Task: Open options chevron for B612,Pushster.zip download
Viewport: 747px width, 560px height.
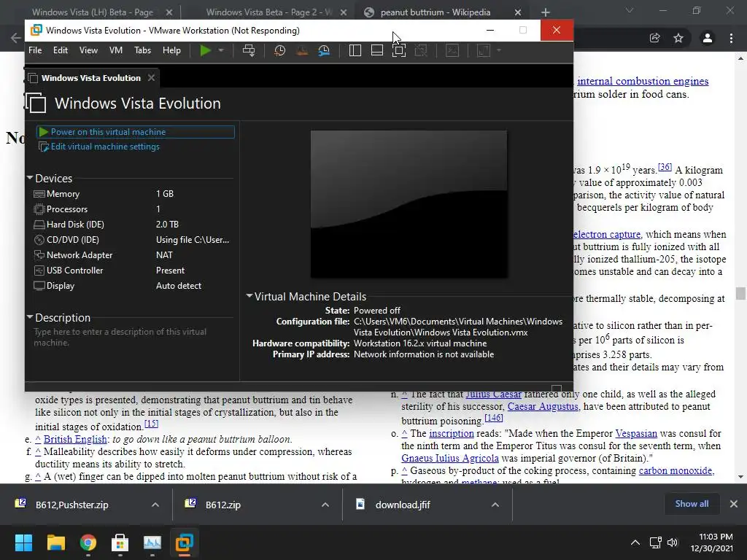Action: pos(155,505)
